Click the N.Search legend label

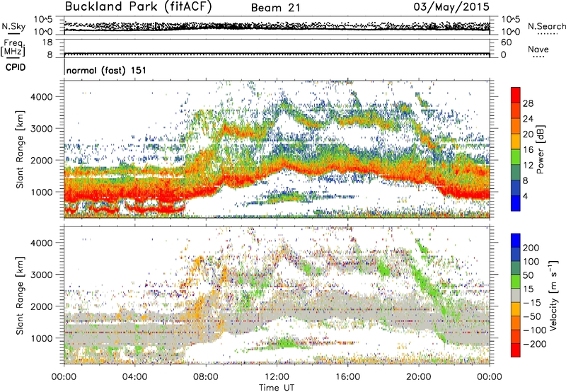pyautogui.click(x=546, y=26)
